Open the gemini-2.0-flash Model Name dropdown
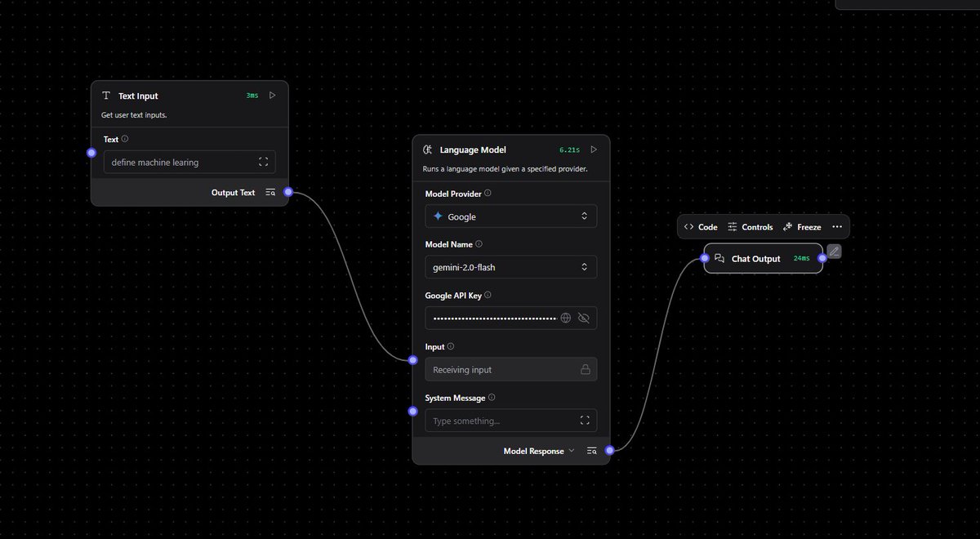Screen dimensions: 980x539 [x=511, y=267]
